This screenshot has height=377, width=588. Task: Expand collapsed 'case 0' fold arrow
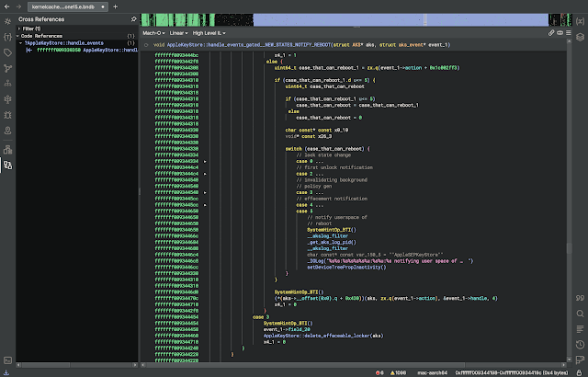[x=204, y=162]
